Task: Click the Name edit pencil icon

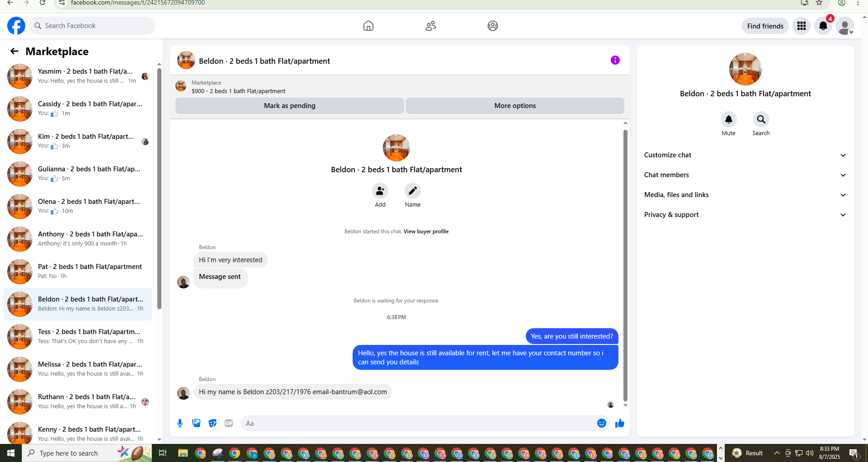Action: pos(413,191)
